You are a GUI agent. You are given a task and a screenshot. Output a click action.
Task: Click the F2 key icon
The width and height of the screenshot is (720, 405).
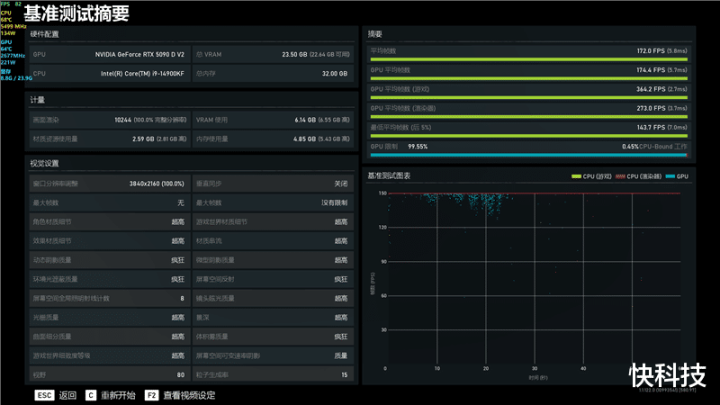[x=152, y=395]
